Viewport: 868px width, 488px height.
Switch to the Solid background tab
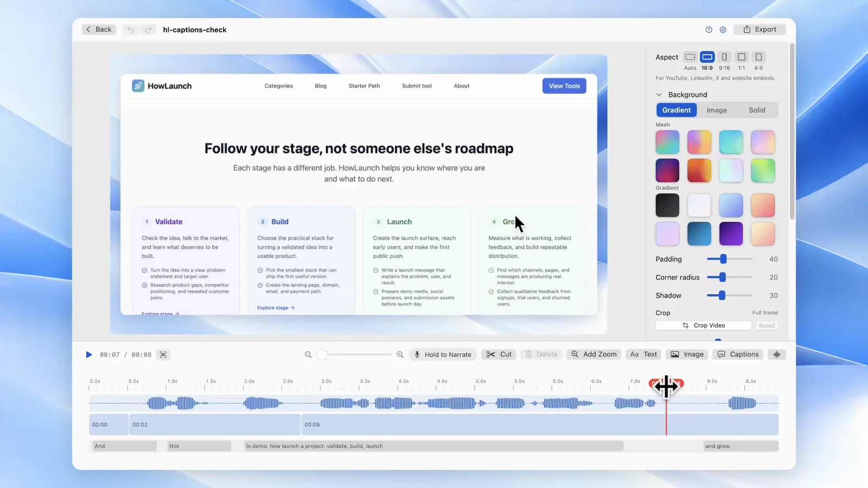pos(757,110)
